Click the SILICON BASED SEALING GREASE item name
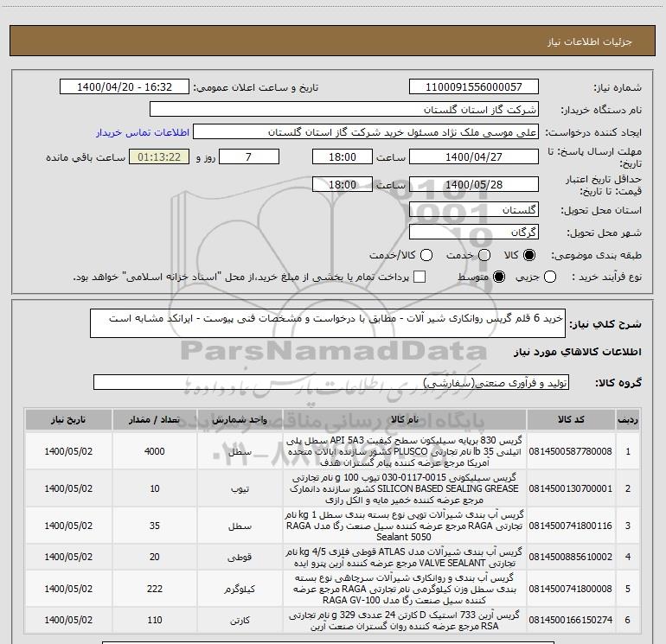The height and width of the screenshot is (644, 666). click(x=404, y=488)
